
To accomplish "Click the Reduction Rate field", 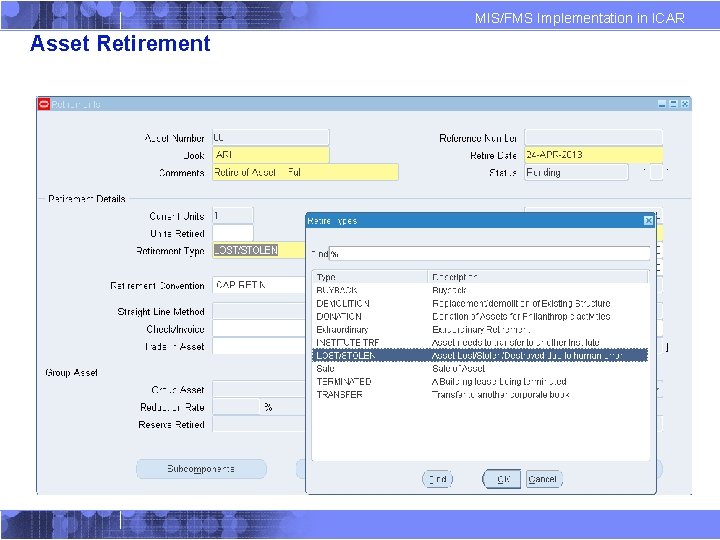I will (236, 407).
